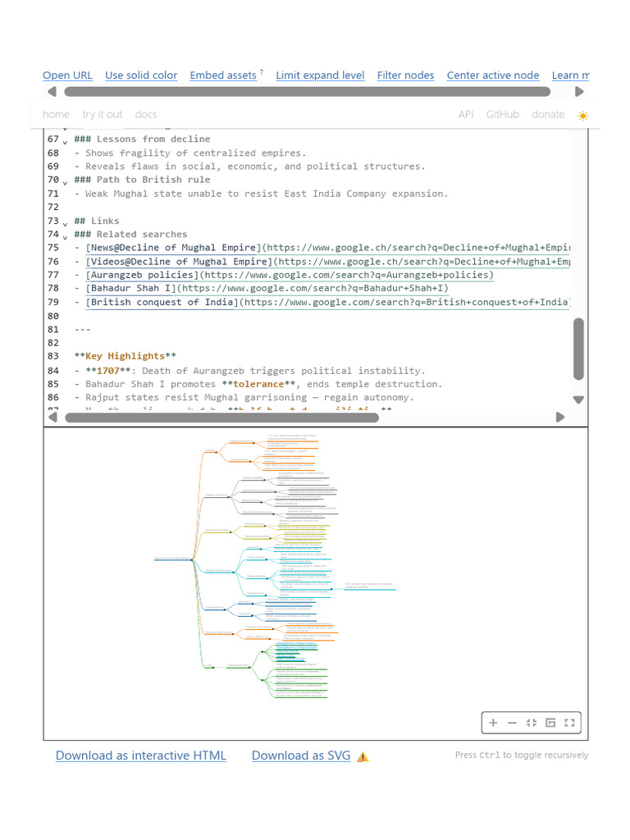Image resolution: width=630 pixels, height=840 pixels.
Task: Enter fullscreen mode for the mindmap
Action: (x=569, y=723)
